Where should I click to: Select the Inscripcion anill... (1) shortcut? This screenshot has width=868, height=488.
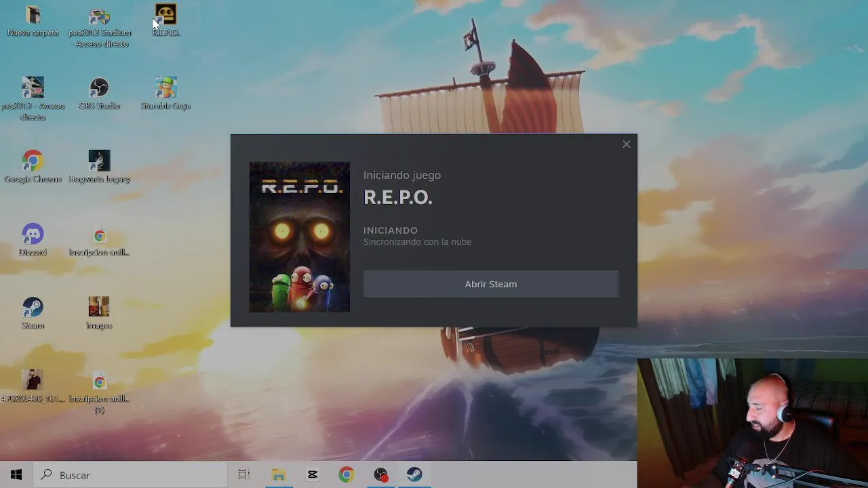[99, 392]
